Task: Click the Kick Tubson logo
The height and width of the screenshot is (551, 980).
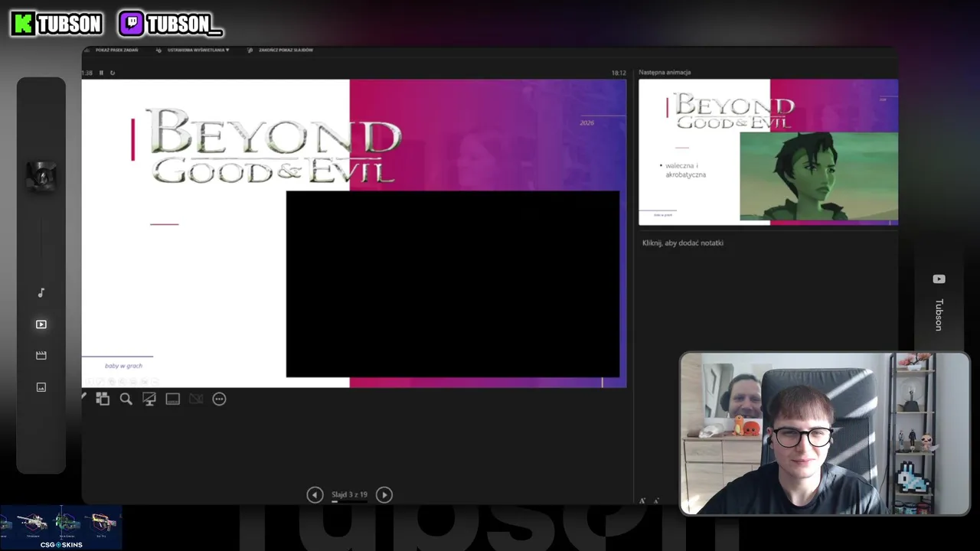Action: click(x=57, y=24)
